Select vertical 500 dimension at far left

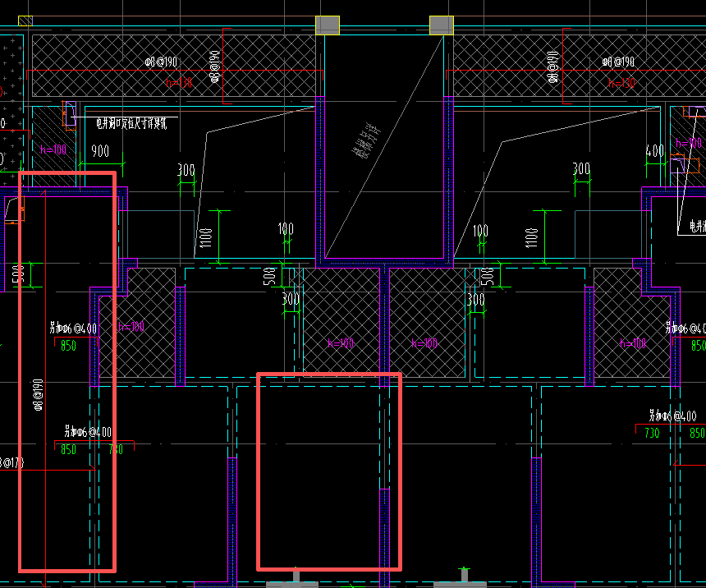(x=18, y=274)
